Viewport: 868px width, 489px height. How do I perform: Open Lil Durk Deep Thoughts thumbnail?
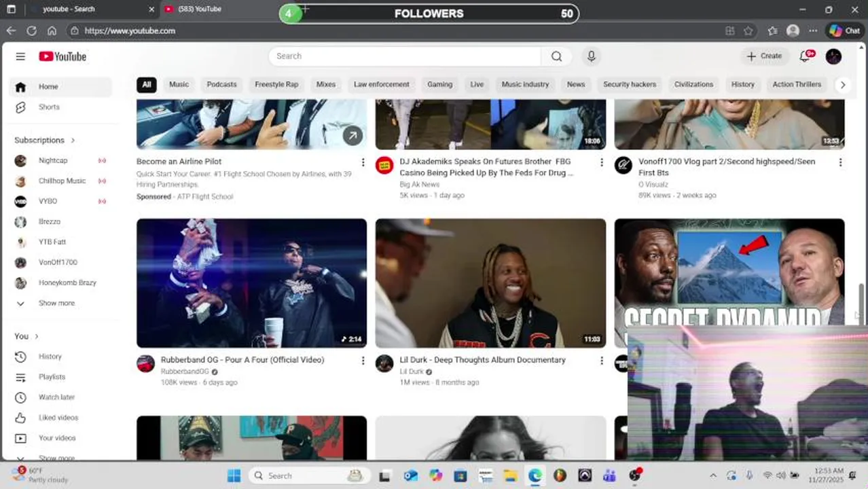pos(490,283)
